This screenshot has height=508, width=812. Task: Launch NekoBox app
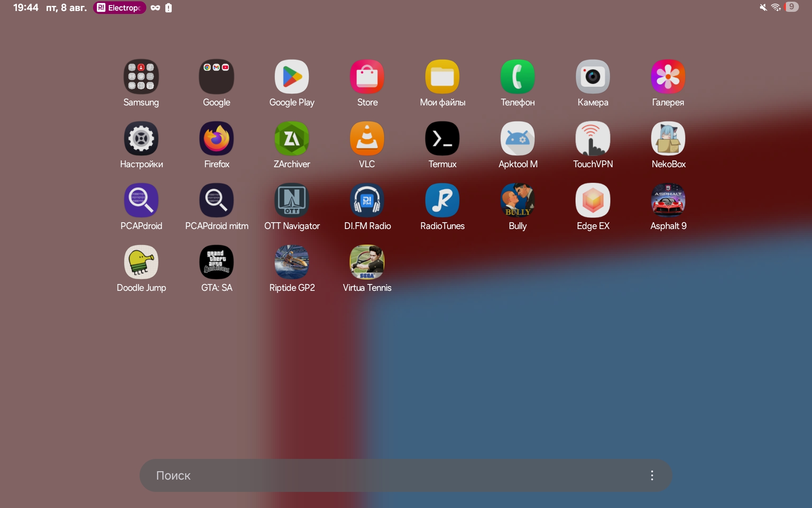668,138
